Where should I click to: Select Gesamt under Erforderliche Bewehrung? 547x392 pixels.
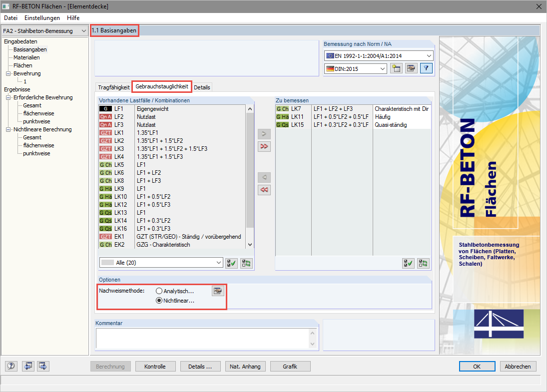[32, 106]
